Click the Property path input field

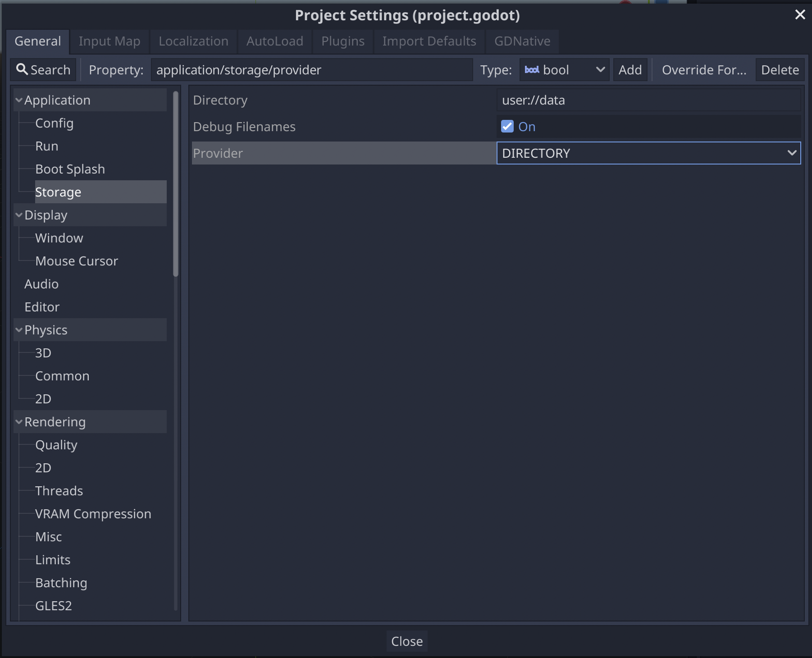(312, 70)
